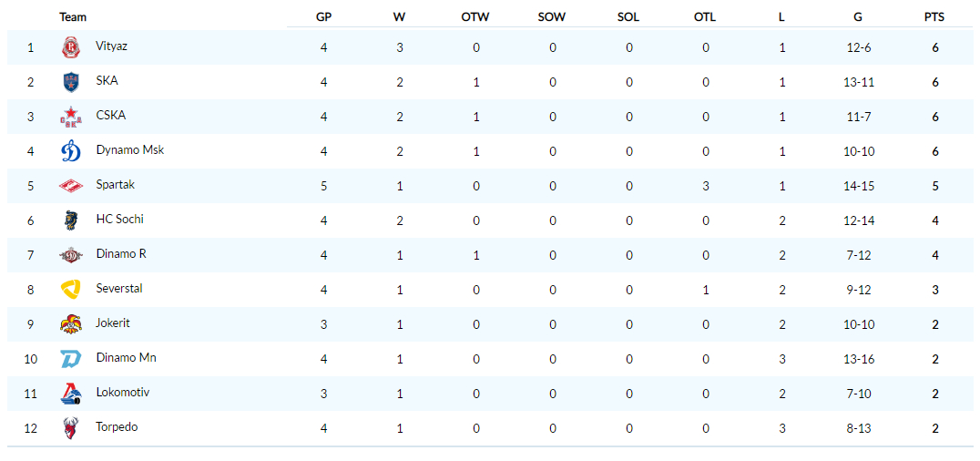Click the Vityaz team logo
The height and width of the screenshot is (461, 980).
(x=71, y=47)
